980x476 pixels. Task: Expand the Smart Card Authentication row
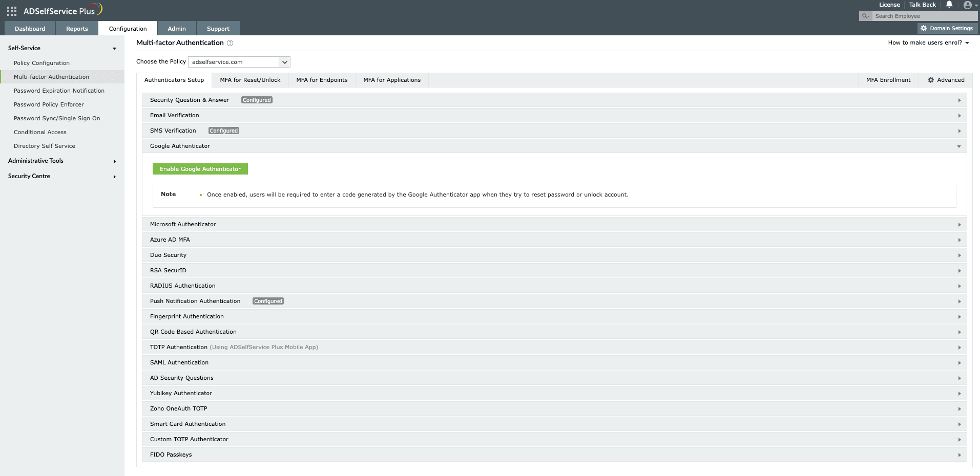tap(554, 424)
